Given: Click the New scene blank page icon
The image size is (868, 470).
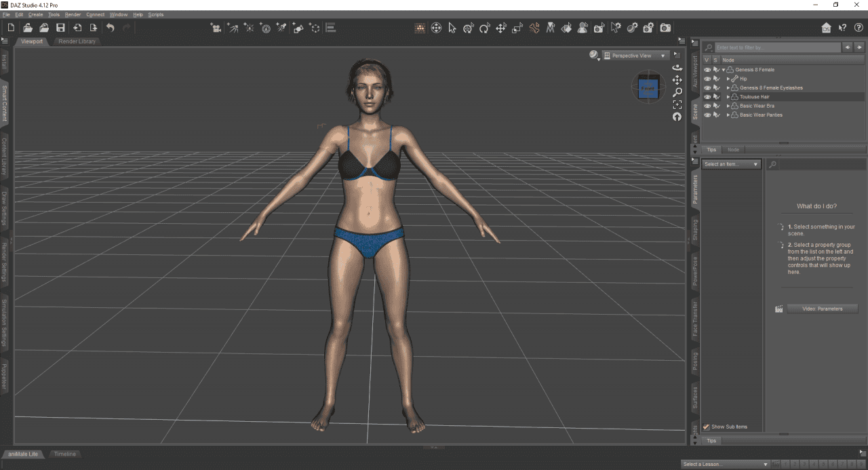Looking at the screenshot, I should (11, 28).
